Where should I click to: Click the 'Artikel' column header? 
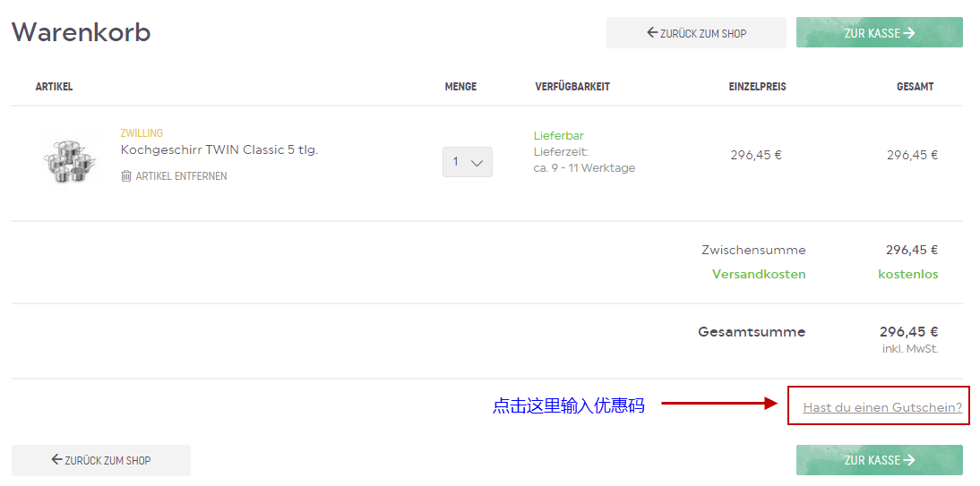(55, 87)
